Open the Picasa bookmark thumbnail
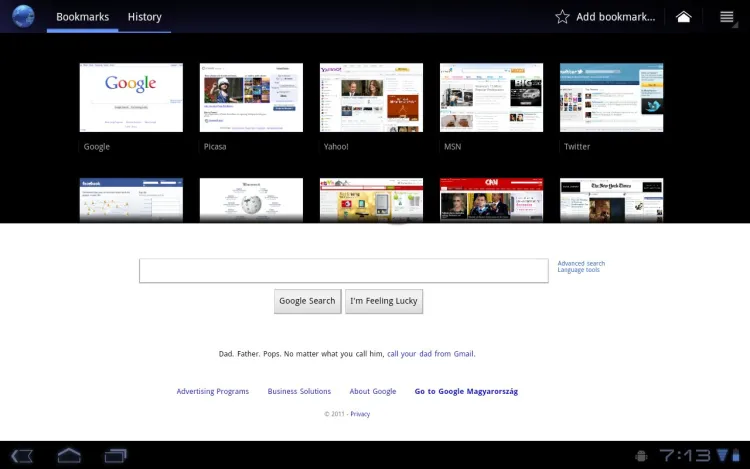750x469 pixels. point(251,98)
